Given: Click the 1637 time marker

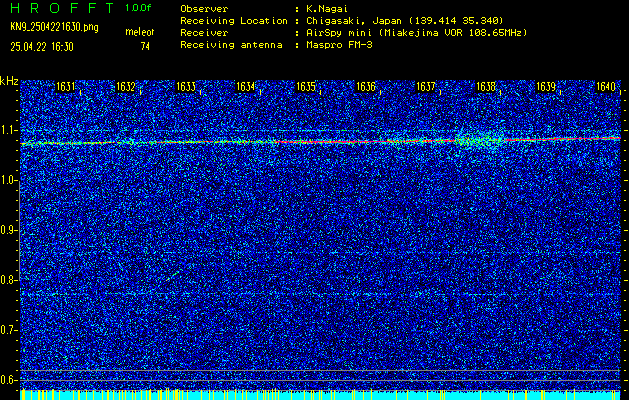Looking at the screenshot, I should [426, 87].
